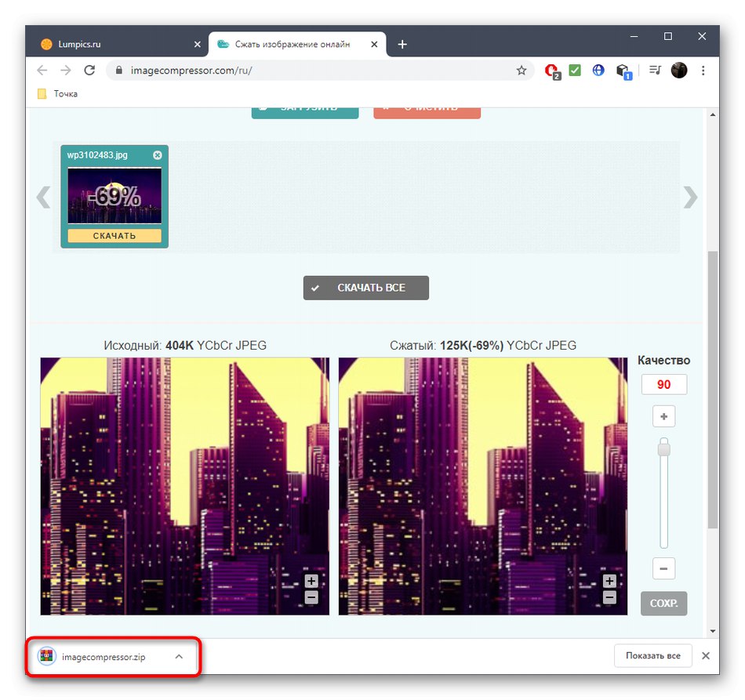Zoom in on the compressed image preview
The image size is (745, 700).
[609, 580]
